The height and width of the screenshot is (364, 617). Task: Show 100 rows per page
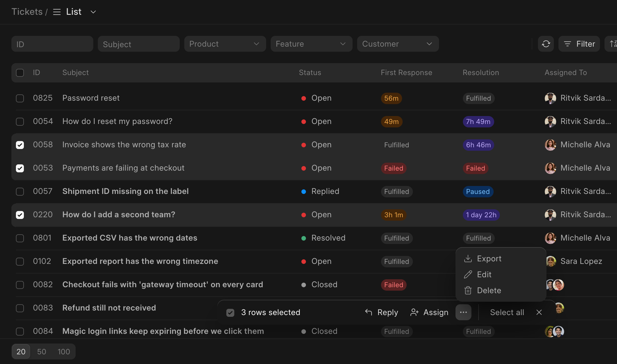pyautogui.click(x=64, y=351)
